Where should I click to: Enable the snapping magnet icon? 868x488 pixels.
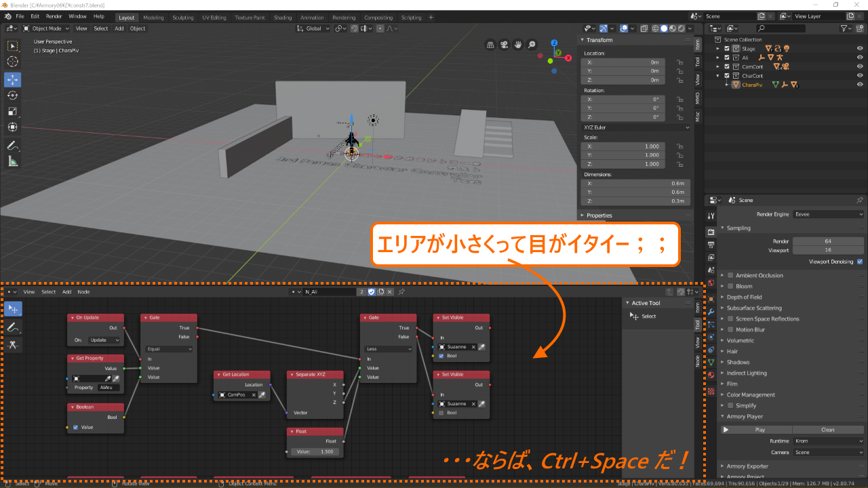click(354, 28)
